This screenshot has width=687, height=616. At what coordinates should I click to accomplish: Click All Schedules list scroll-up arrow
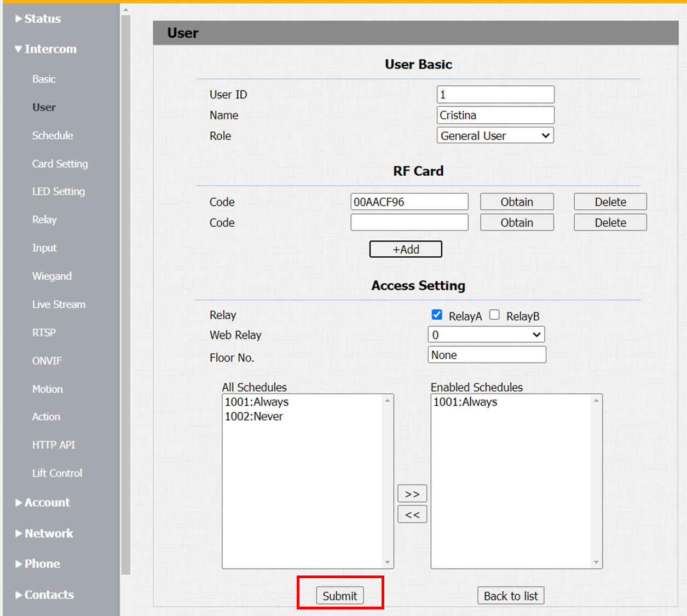pyautogui.click(x=388, y=401)
